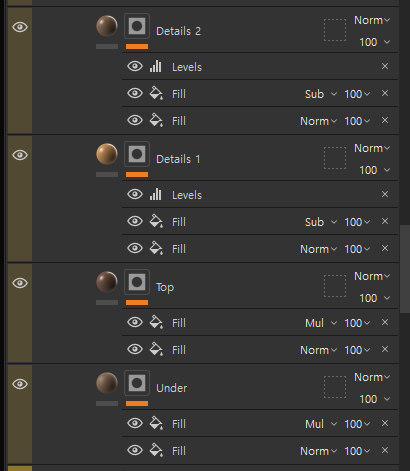Select the Sub fill bucket icon in Details 2
The height and width of the screenshot is (471, 410).
156,94
